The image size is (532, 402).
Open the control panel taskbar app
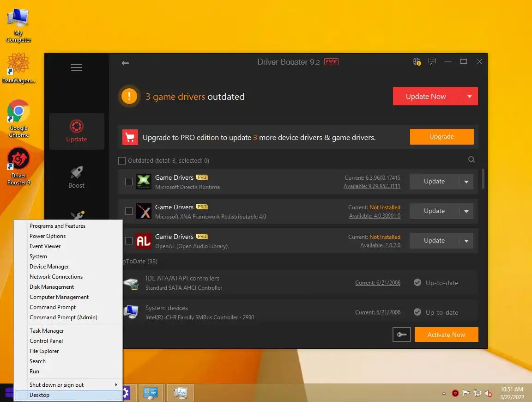tap(150, 393)
